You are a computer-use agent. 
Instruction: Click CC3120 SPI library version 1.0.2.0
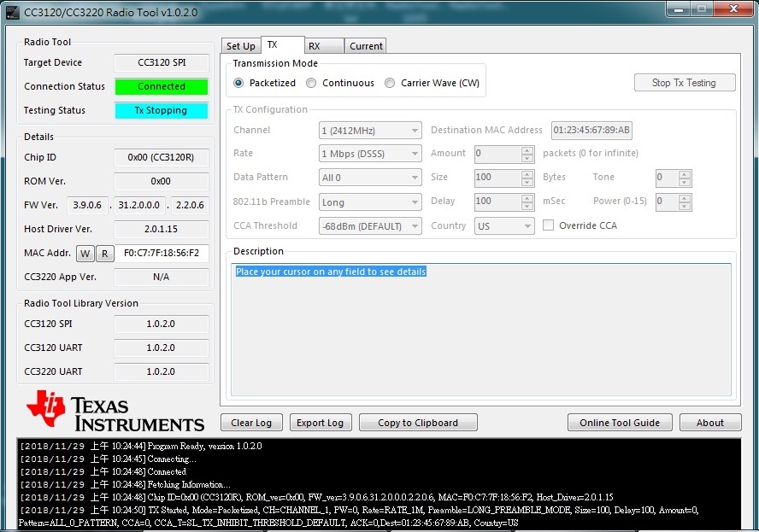[x=162, y=324]
